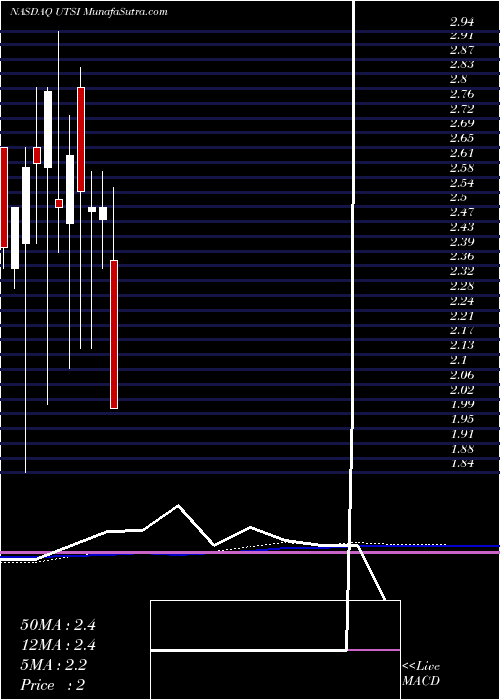The height and width of the screenshot is (700, 500).
Task: Click the 1.84 price axis label
Action: pos(462,463)
